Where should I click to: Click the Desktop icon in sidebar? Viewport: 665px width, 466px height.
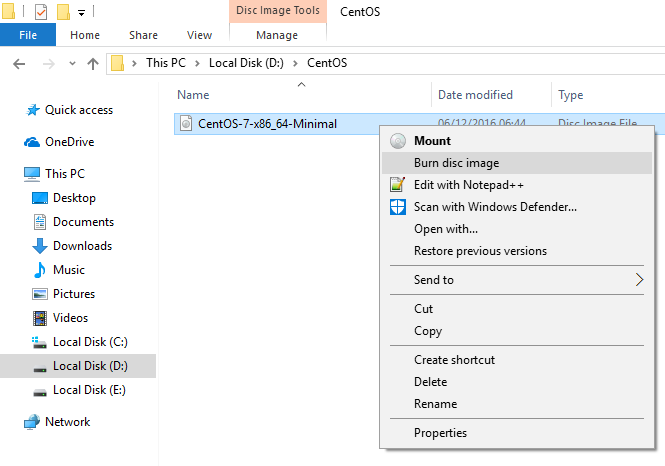coord(40,198)
